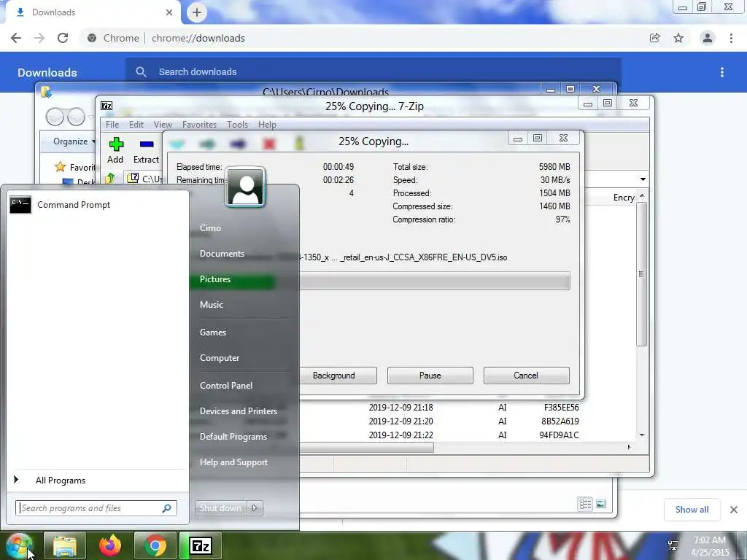747x560 pixels.
Task: Open Help and Support
Action: tap(234, 462)
